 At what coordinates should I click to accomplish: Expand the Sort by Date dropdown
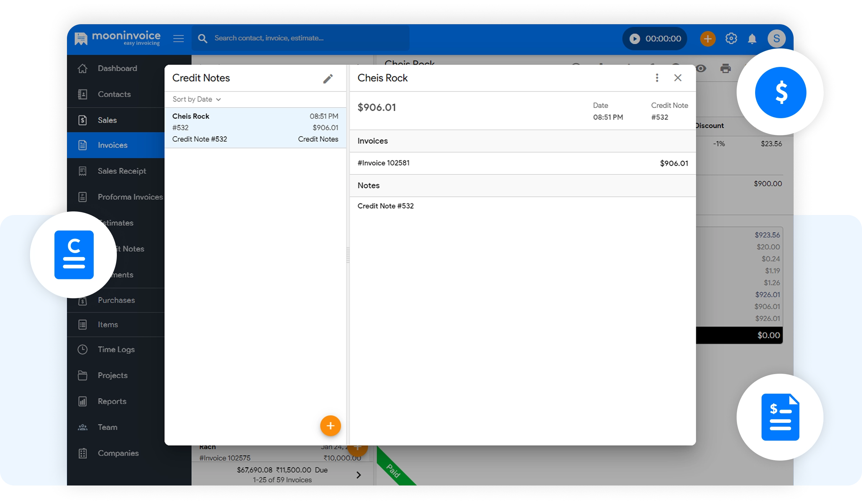point(197,99)
